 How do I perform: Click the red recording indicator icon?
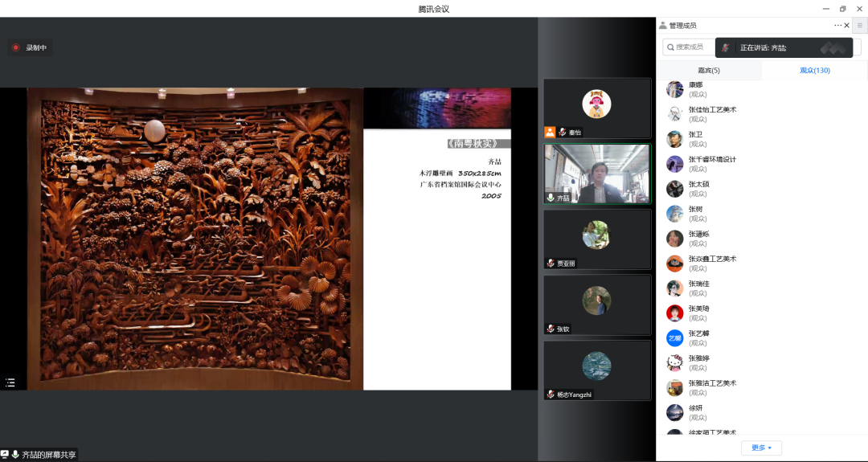point(15,47)
